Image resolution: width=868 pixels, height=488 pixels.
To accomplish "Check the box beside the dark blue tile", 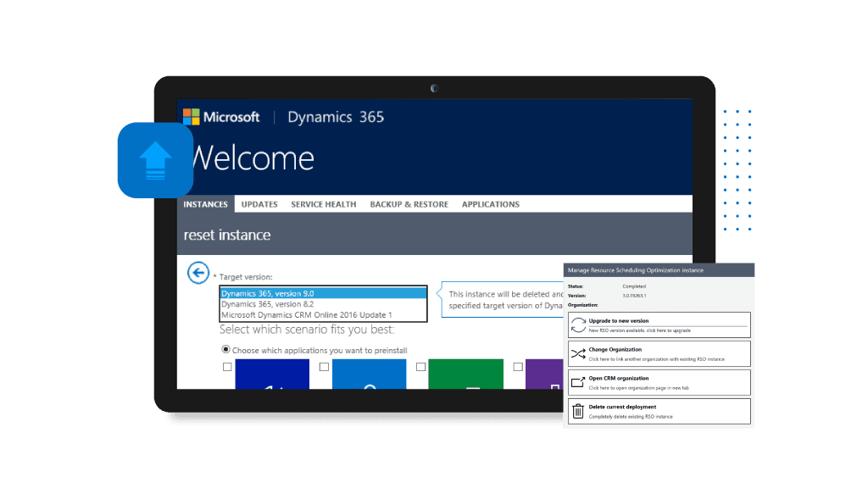I will [227, 367].
